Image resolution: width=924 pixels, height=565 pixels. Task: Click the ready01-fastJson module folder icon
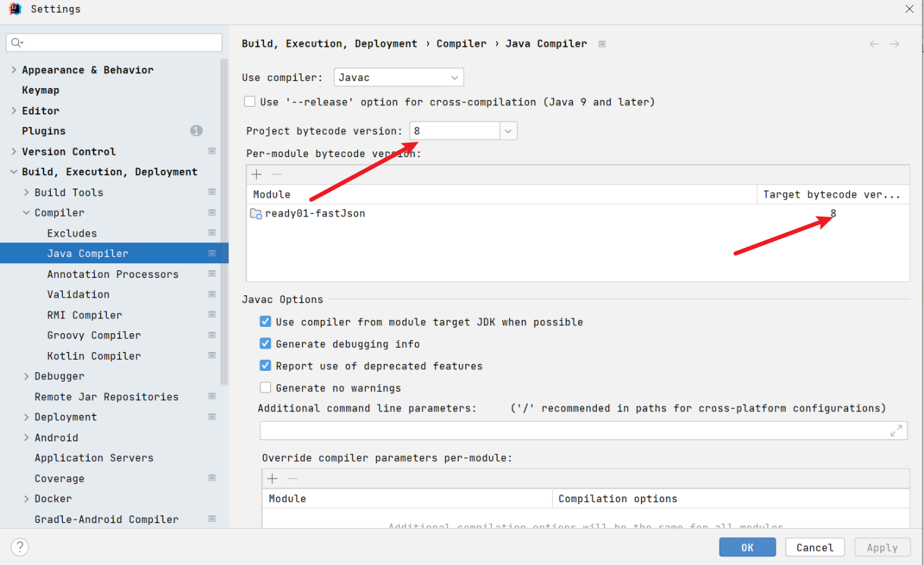tap(255, 214)
